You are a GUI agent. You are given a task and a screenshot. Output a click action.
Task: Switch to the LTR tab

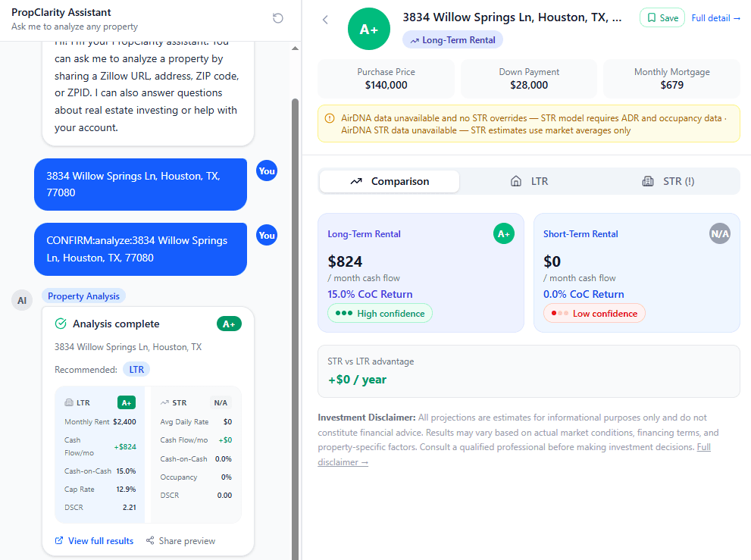[529, 180]
